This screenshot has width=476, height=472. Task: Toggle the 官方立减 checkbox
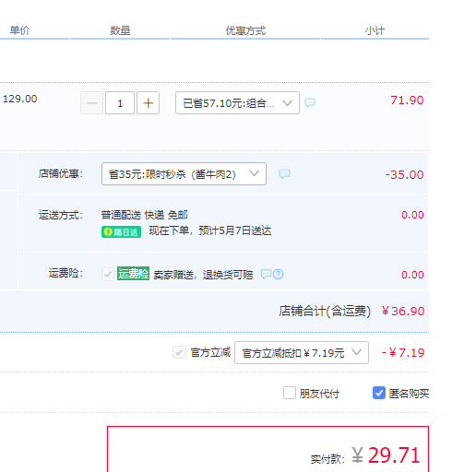tap(179, 352)
